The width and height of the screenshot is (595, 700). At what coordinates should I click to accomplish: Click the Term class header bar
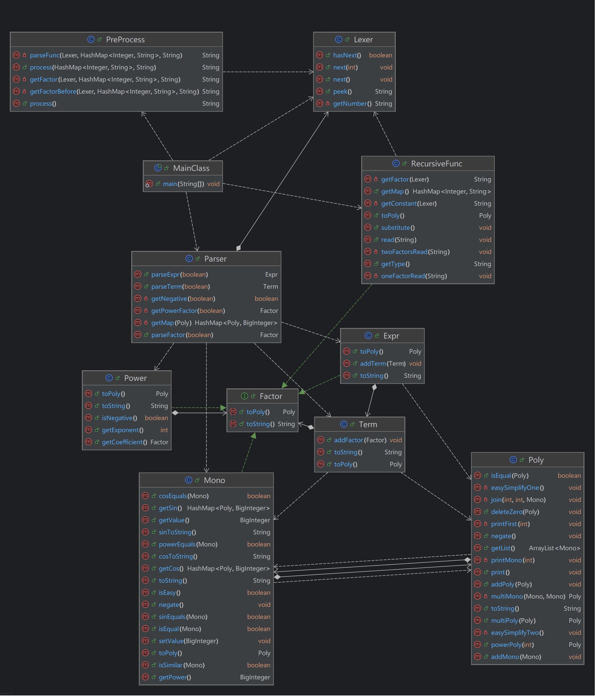[x=368, y=424]
